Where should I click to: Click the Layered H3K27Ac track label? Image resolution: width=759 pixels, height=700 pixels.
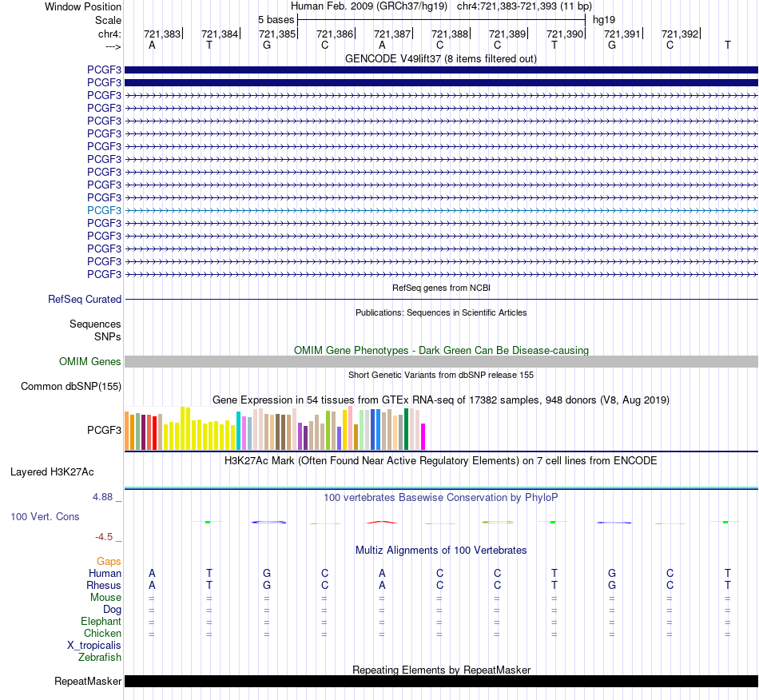point(52,472)
